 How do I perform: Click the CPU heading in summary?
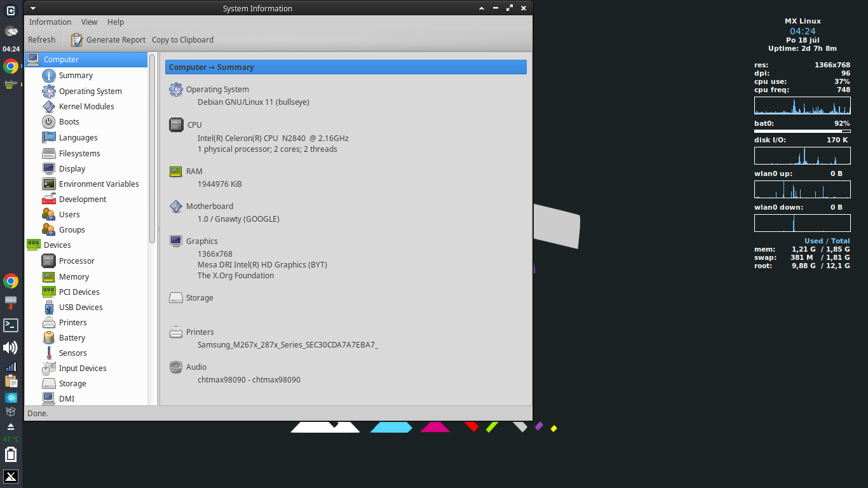point(194,125)
